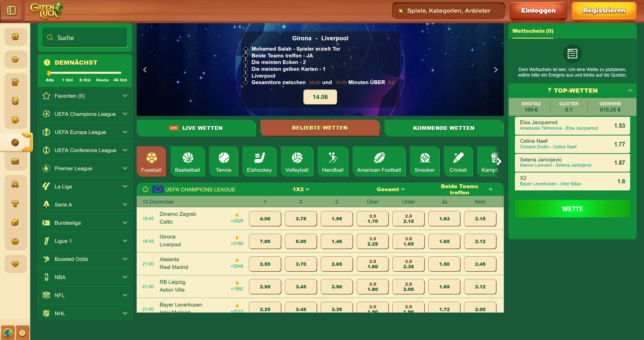
Task: Switch to KOMMENDE WETTEN tab
Action: [444, 128]
